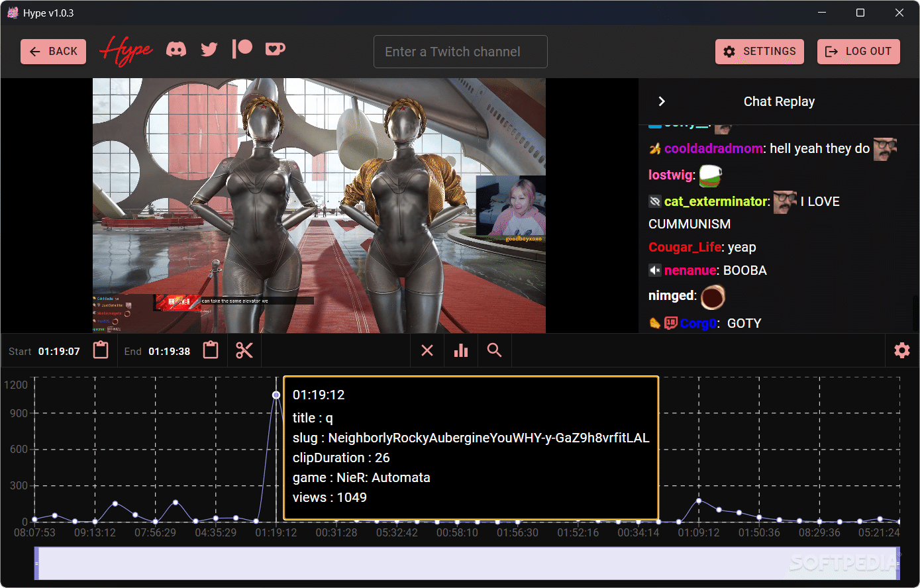The image size is (920, 588).
Task: Click 'clipDuration : 26' in the tooltip
Action: (341, 458)
